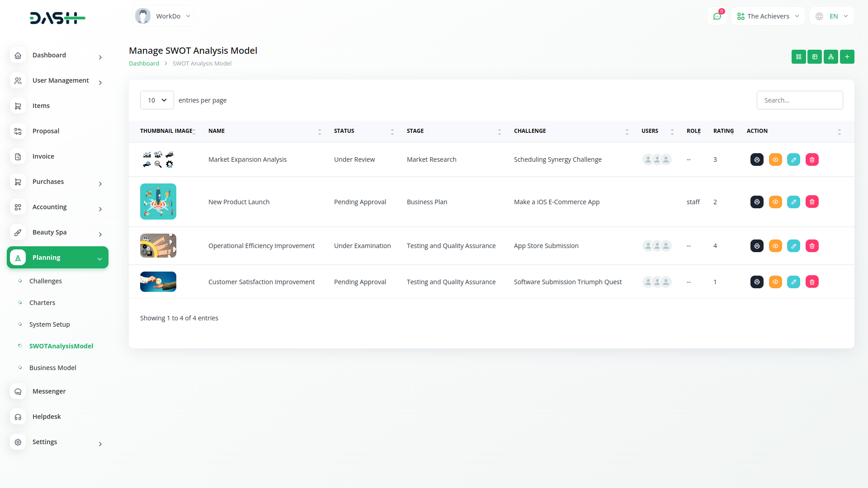
Task: Click the table layout view icon
Action: click(x=815, y=57)
